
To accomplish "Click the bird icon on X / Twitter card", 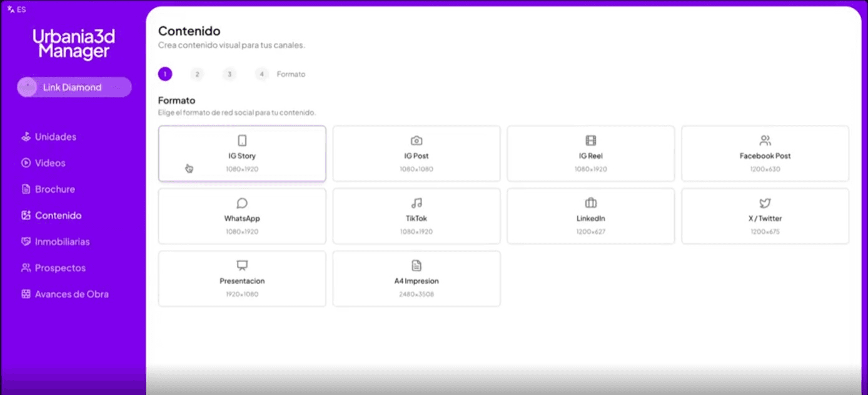I will coord(765,203).
